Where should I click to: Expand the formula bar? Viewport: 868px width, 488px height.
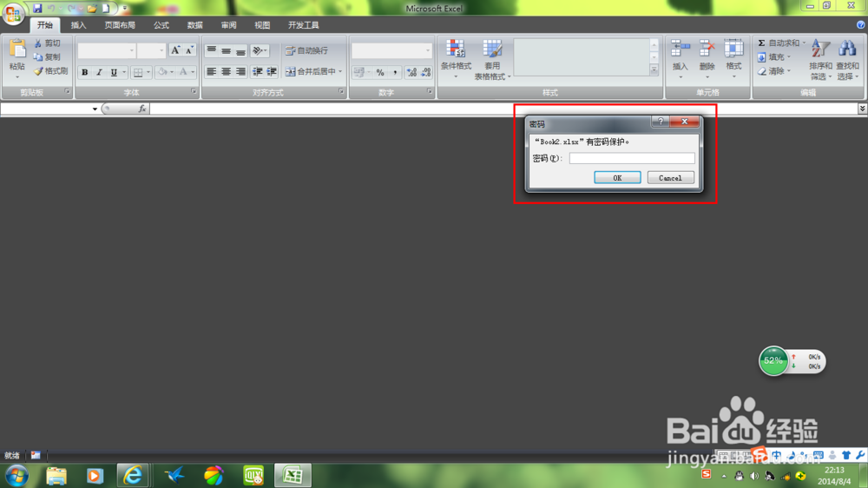862,109
